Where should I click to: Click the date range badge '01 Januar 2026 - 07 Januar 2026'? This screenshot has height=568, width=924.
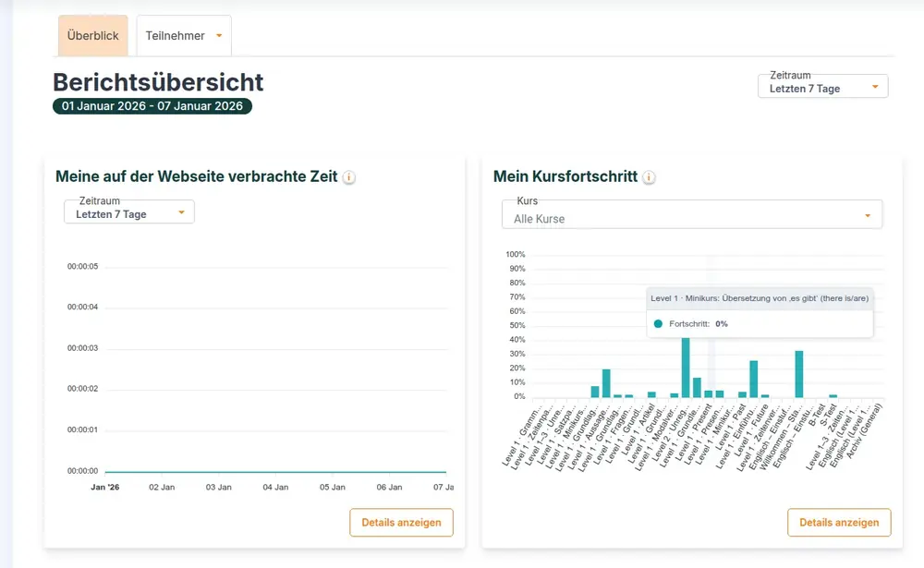[152, 106]
